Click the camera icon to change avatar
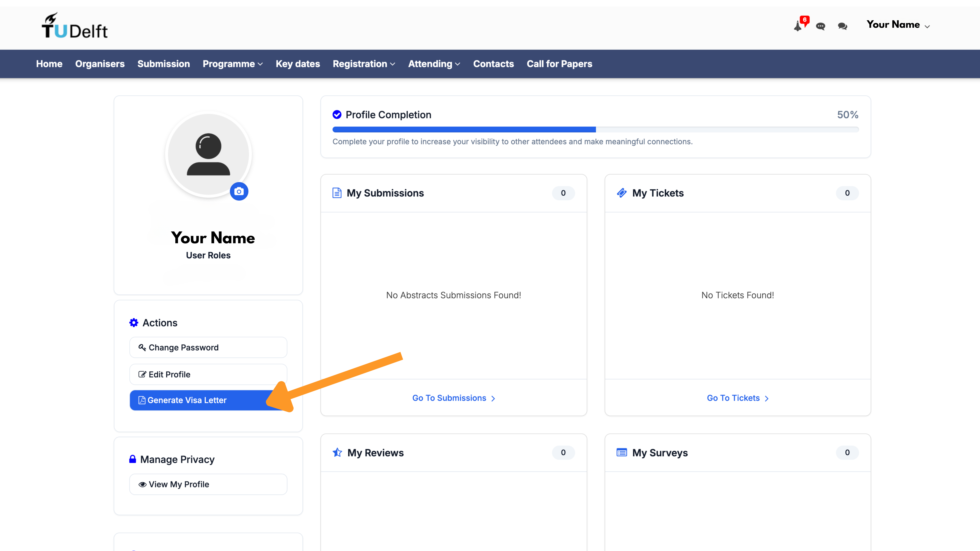Image resolution: width=980 pixels, height=551 pixels. (239, 191)
